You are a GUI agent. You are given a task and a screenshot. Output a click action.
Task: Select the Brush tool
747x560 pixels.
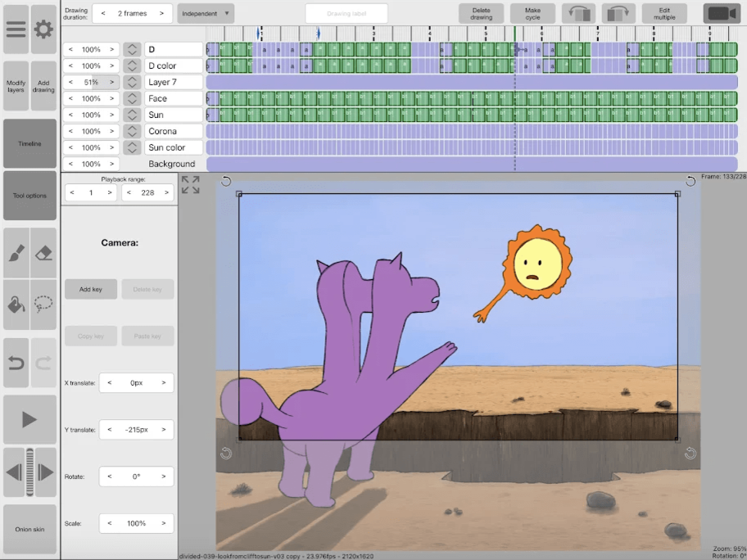click(x=16, y=253)
